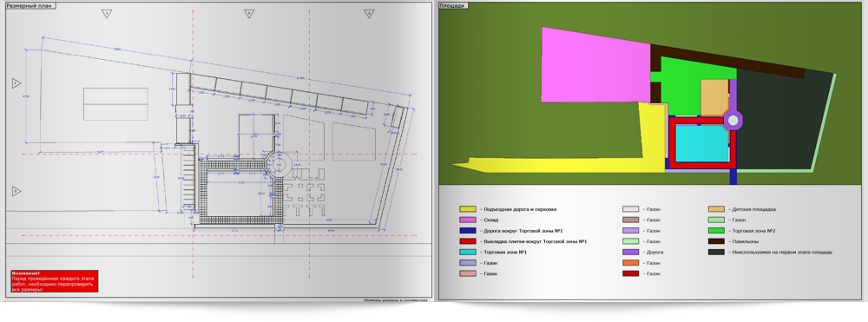Image resolution: width=868 pixels, height=322 pixels.
Task: Click the section marker triangle numbered 3 at top
Action: pos(369,15)
